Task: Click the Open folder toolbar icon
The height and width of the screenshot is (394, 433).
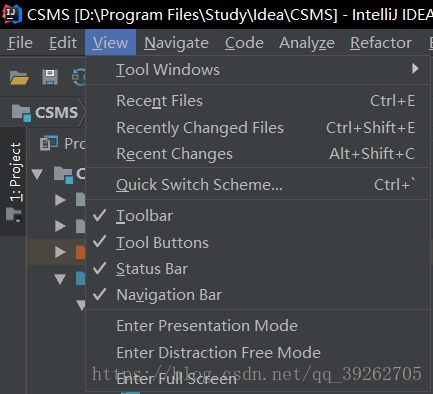Action: (19, 78)
